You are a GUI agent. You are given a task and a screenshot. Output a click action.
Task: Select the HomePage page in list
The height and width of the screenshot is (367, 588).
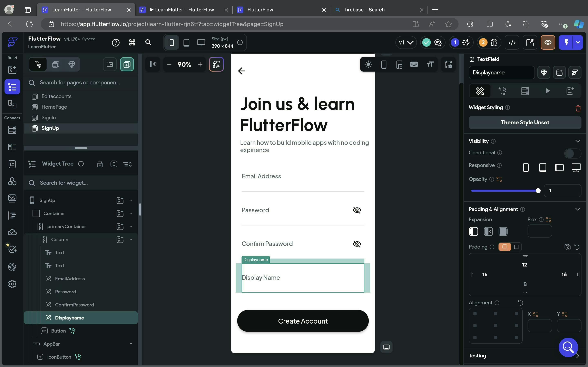click(54, 107)
